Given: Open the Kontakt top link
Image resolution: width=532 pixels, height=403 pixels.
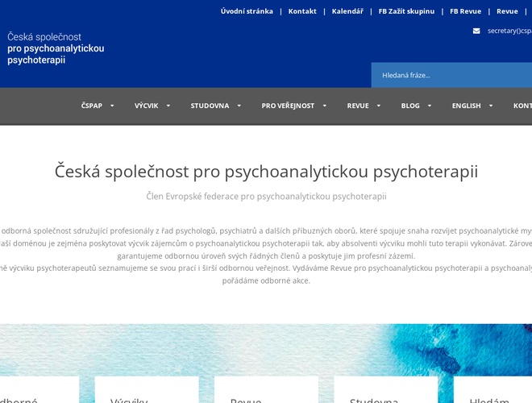Looking at the screenshot, I should pos(302,11).
